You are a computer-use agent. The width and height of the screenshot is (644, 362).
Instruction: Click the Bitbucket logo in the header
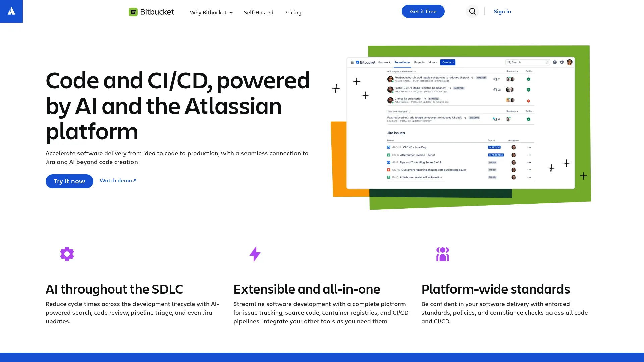click(151, 12)
